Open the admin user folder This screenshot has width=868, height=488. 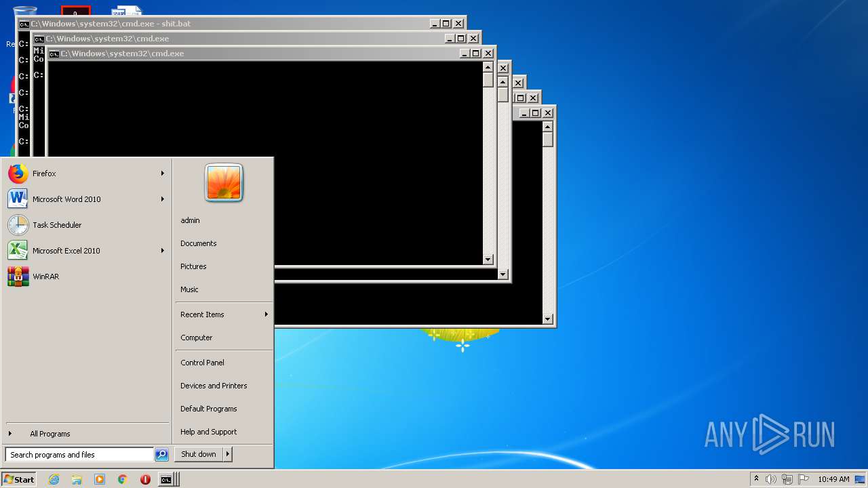pos(190,220)
